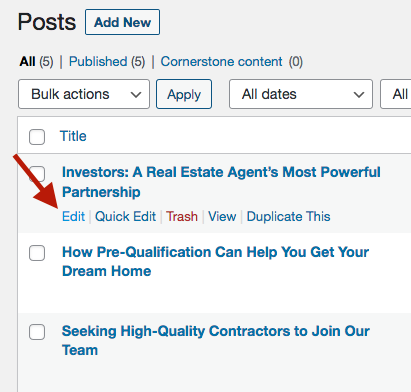Open the partially visible All categories dropdown
411x392 pixels.
396,94
